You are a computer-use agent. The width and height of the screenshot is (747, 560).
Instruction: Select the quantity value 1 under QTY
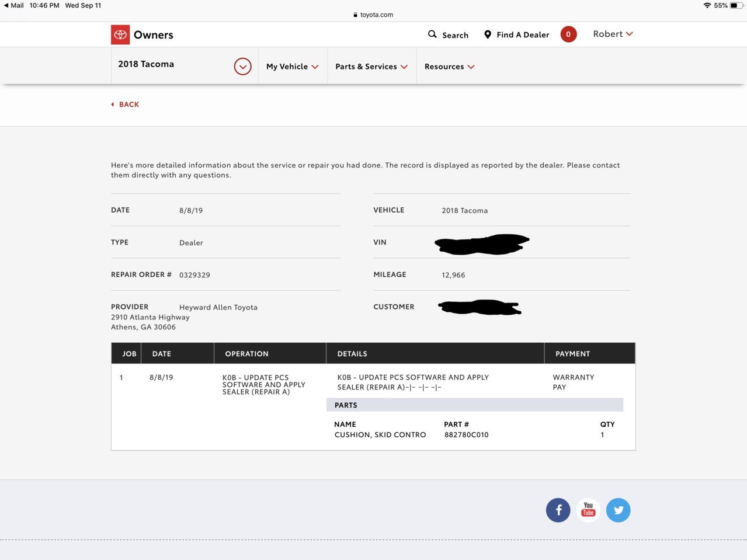coord(602,435)
